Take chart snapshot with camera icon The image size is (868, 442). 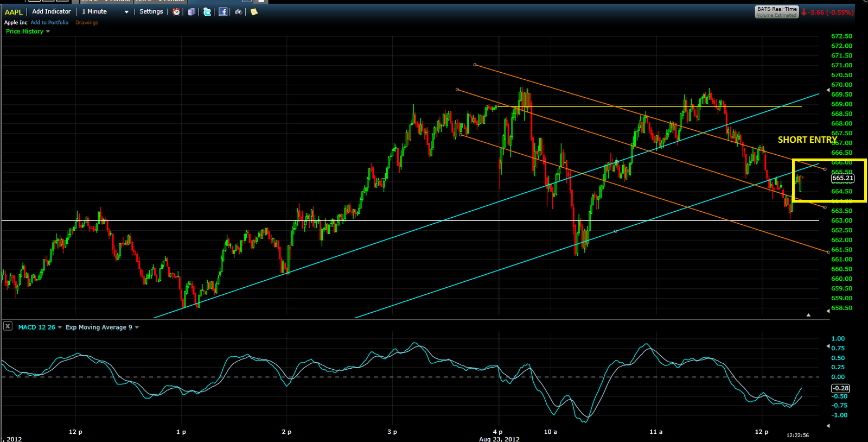pos(238,11)
